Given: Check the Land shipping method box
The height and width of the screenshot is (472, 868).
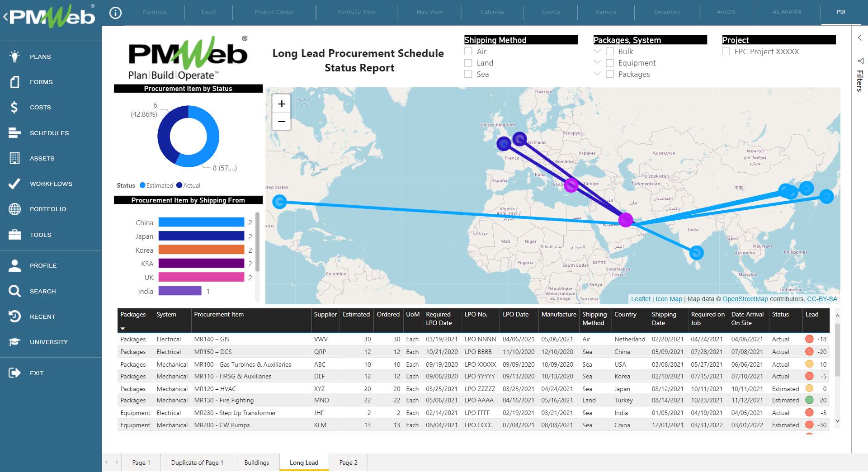Looking at the screenshot, I should pyautogui.click(x=468, y=63).
